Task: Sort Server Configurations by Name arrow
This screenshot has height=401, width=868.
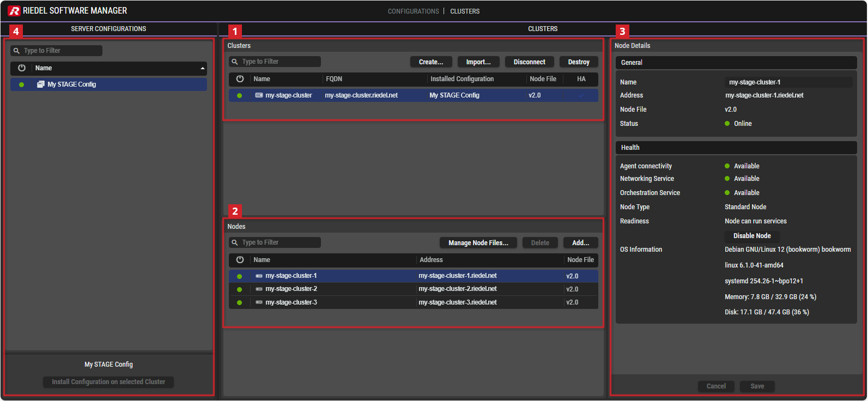Action: [x=203, y=69]
